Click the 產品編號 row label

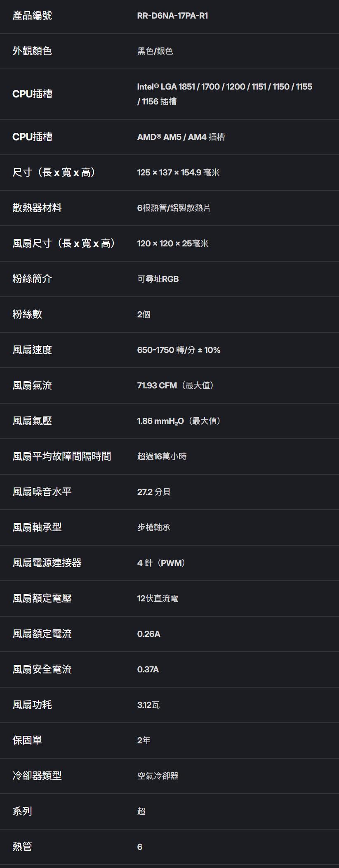32,16
